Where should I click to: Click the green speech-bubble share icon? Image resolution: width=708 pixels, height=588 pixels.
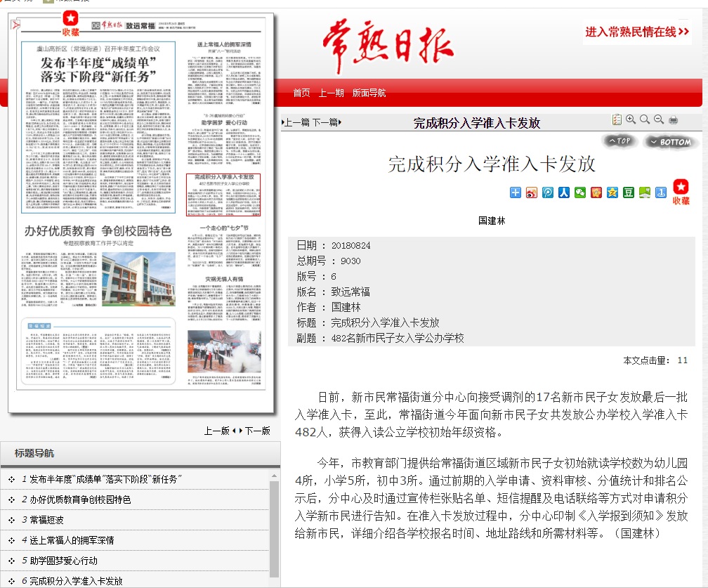(x=645, y=192)
